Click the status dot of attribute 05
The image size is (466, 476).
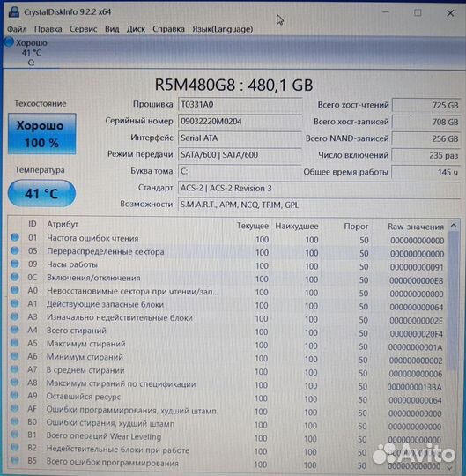click(15, 250)
